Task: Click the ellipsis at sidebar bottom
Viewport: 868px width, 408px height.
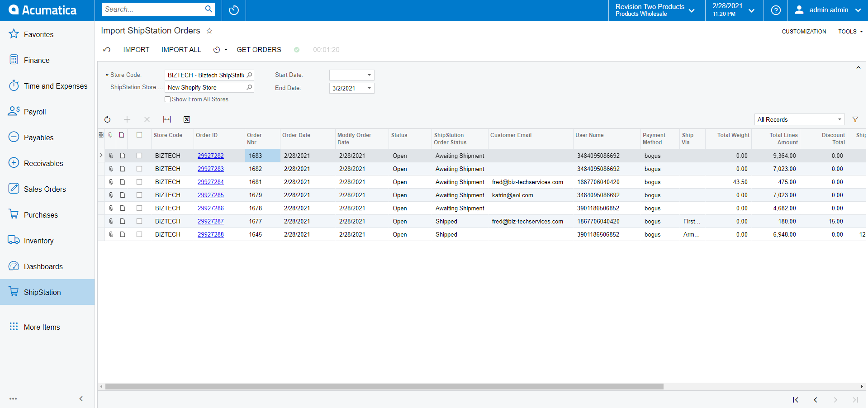Action: click(13, 399)
